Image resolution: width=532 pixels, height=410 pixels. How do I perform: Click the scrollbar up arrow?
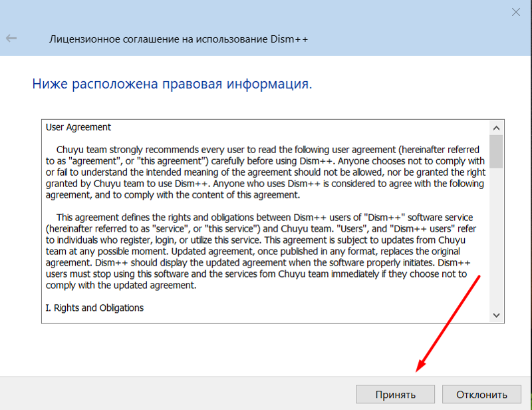(x=496, y=128)
